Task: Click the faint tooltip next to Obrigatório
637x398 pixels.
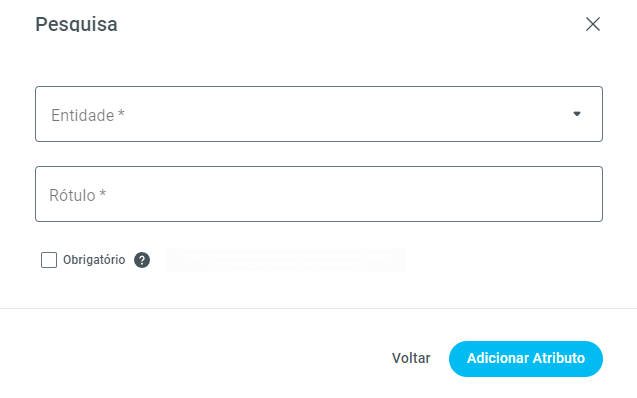Action: (286, 260)
